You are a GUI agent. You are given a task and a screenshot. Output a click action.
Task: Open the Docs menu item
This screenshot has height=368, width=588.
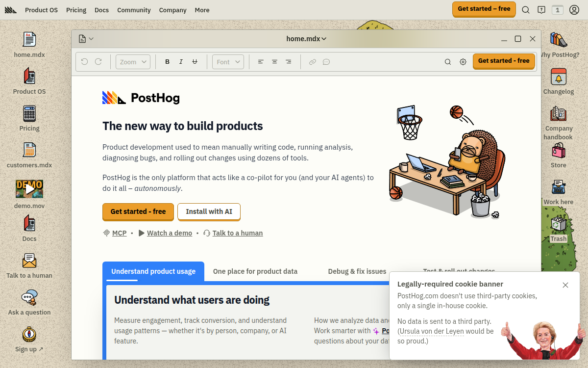[101, 10]
